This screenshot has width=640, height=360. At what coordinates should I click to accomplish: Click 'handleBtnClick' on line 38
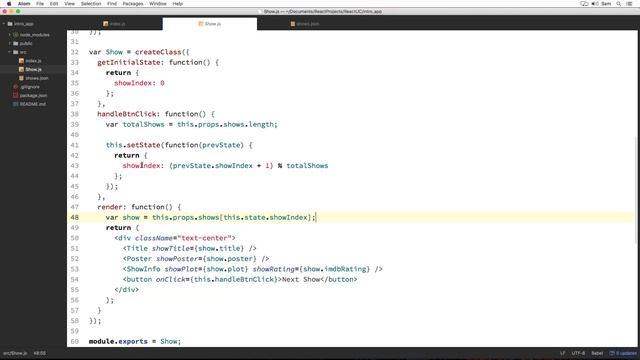(127, 114)
